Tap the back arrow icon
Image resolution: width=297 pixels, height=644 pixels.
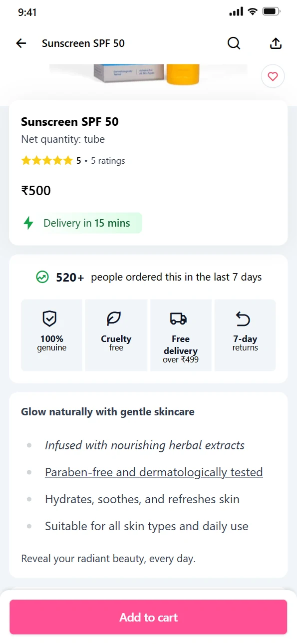pos(21,43)
